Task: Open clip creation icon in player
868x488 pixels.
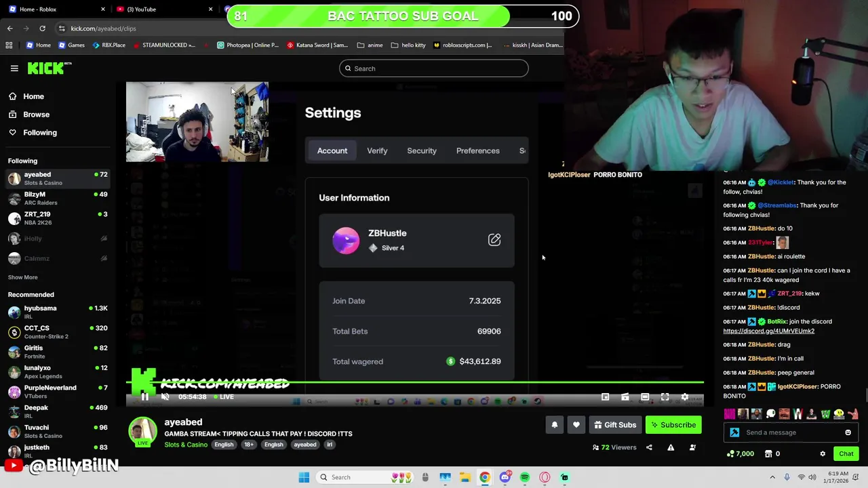Action: [x=625, y=397]
